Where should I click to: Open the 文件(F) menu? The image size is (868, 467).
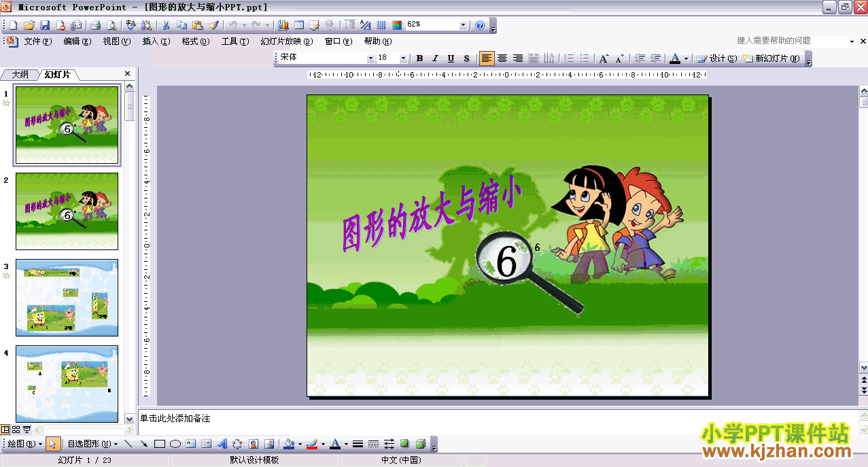37,41
